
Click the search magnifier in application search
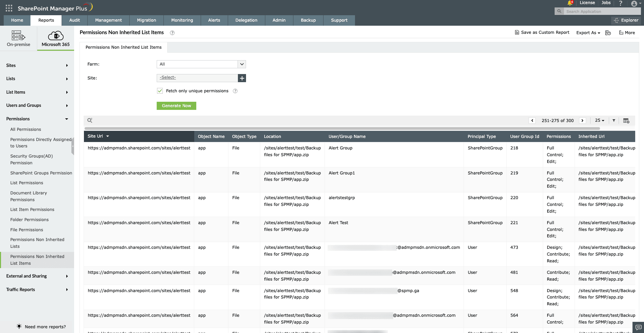(x=559, y=11)
